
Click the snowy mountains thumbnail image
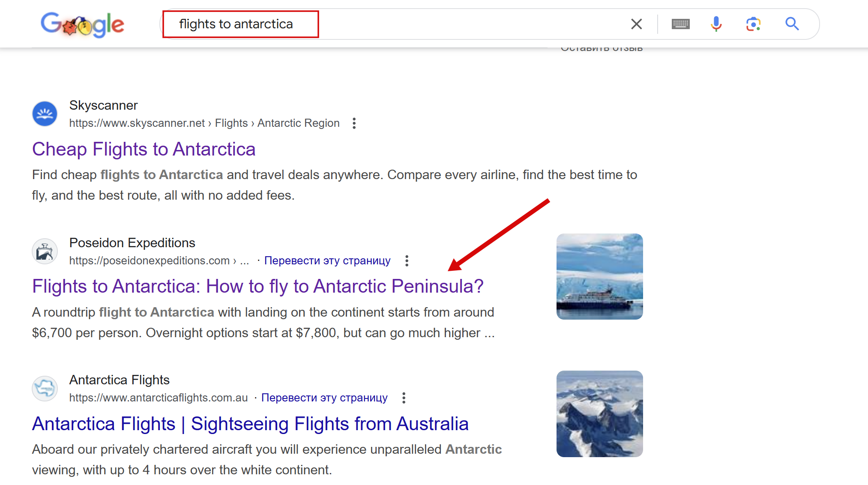(599, 414)
